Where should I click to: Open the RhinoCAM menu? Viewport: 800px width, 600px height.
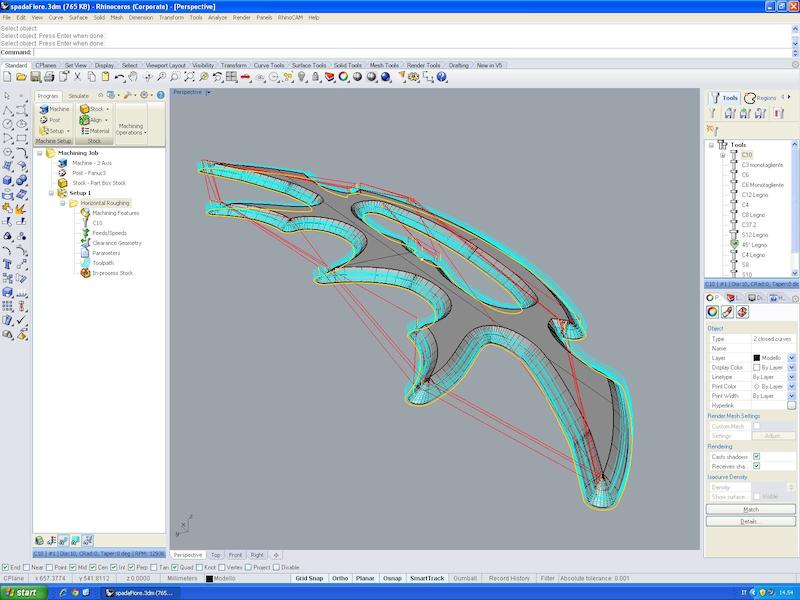pos(290,17)
